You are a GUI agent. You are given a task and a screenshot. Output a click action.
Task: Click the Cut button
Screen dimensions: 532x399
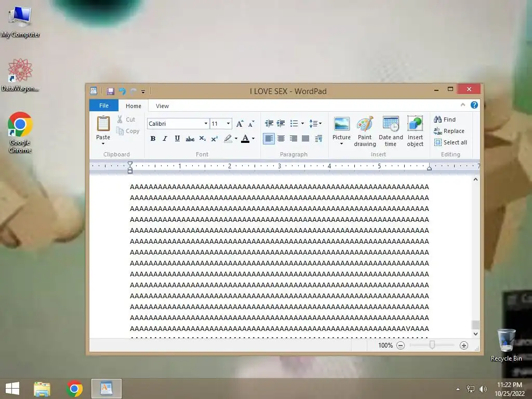(x=126, y=119)
